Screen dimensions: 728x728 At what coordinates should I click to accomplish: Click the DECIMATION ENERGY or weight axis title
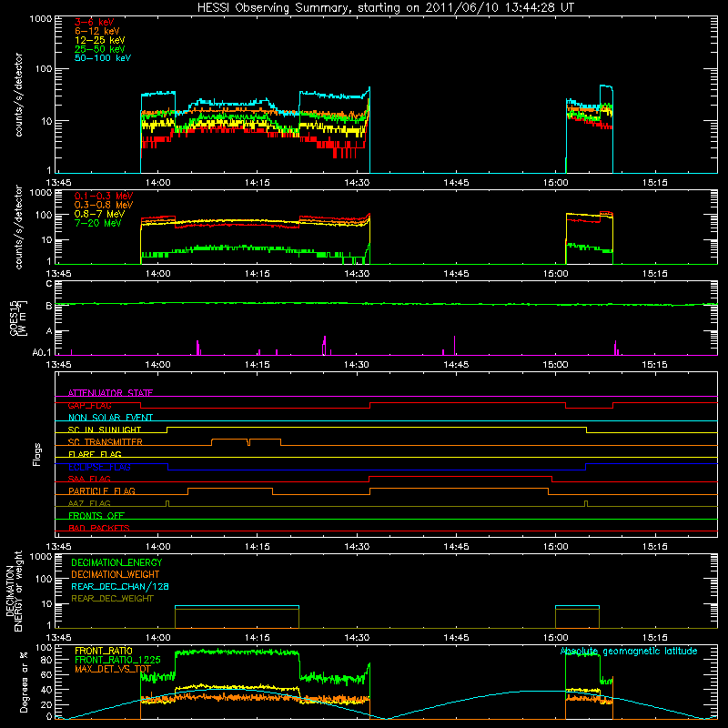coord(14,591)
